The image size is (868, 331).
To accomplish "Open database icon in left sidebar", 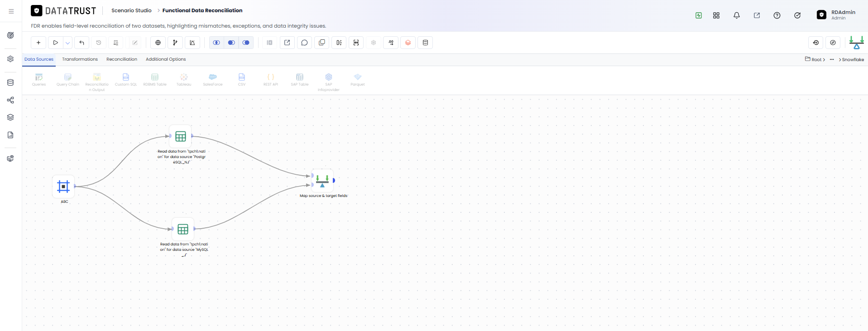I will click(10, 82).
